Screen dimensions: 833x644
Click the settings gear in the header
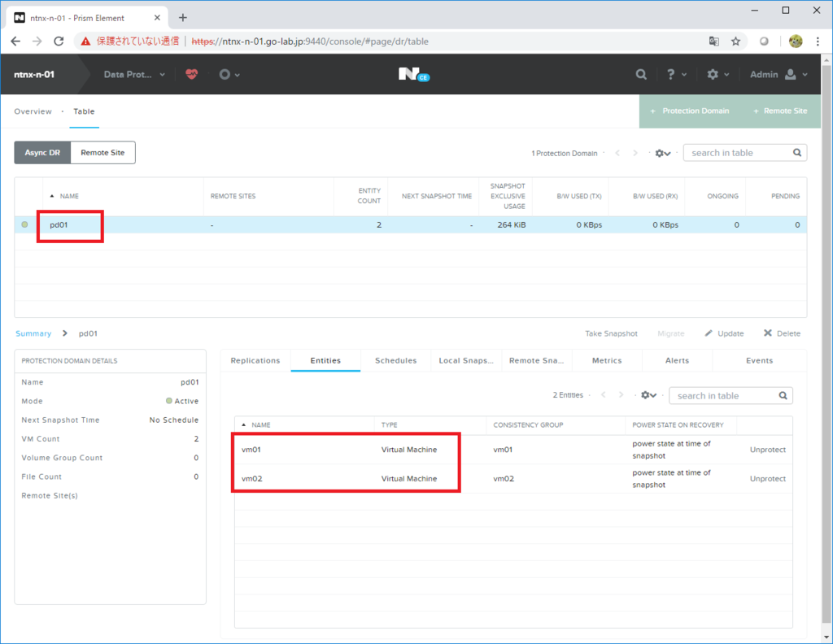[x=714, y=74]
